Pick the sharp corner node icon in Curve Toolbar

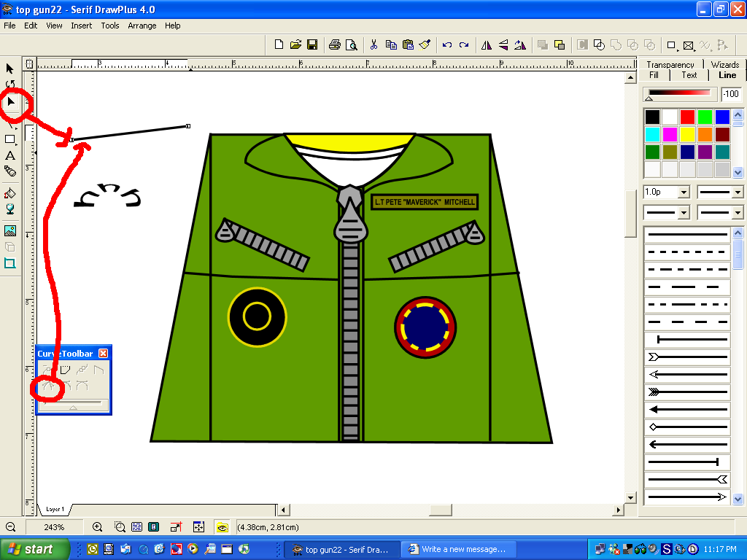[x=50, y=385]
